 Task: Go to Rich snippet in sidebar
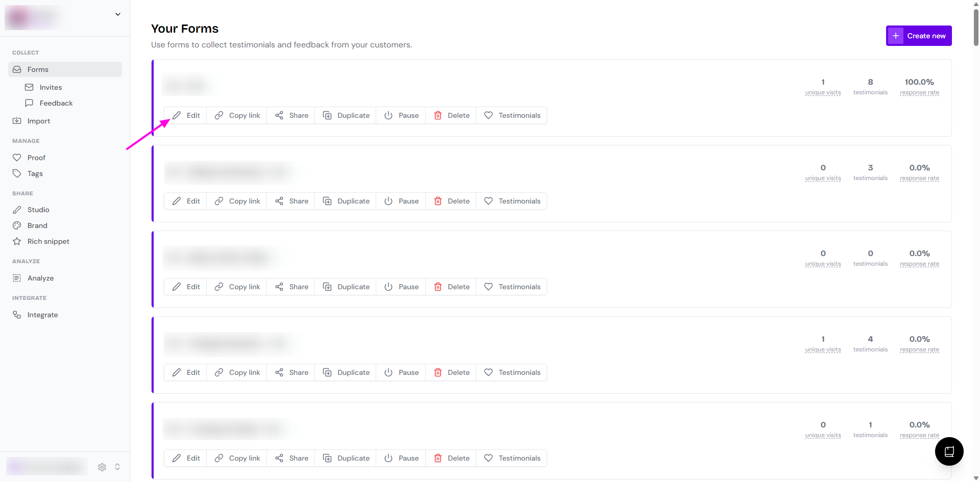(x=48, y=241)
